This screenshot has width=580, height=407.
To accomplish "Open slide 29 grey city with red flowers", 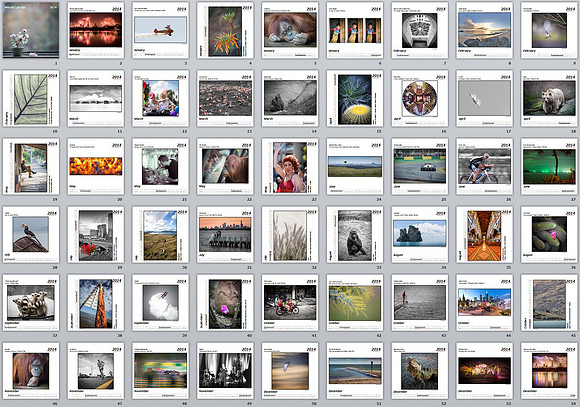I will pyautogui.click(x=95, y=235).
